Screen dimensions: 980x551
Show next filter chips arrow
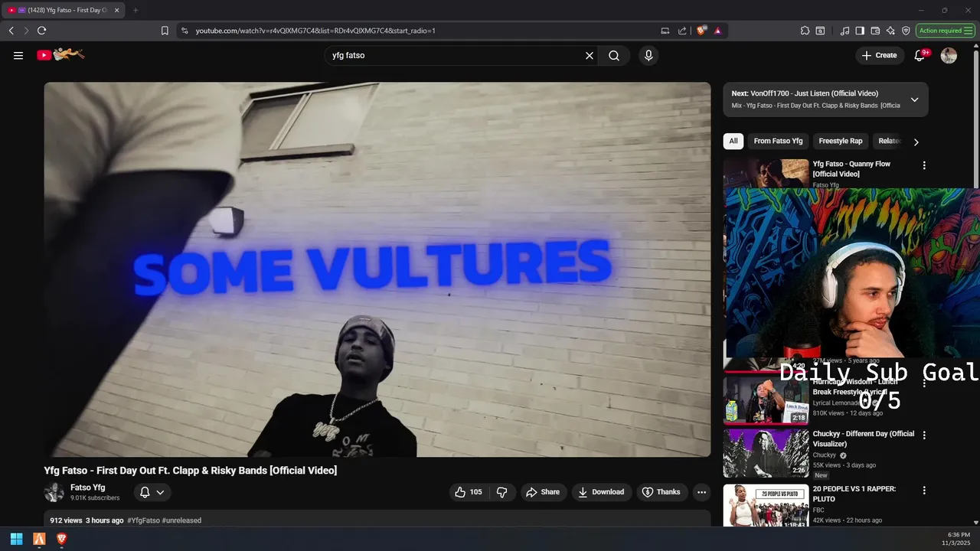(x=916, y=142)
